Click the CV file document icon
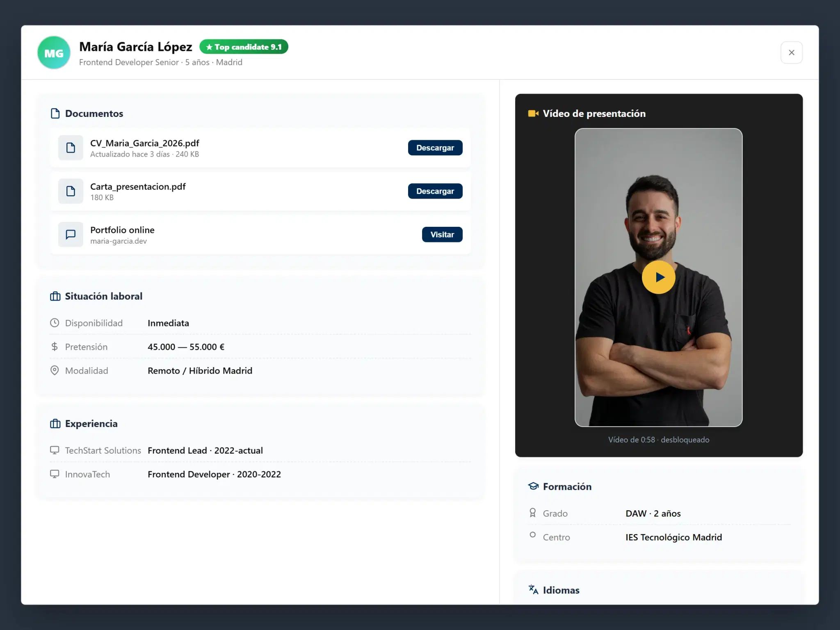The image size is (840, 630). (x=71, y=148)
